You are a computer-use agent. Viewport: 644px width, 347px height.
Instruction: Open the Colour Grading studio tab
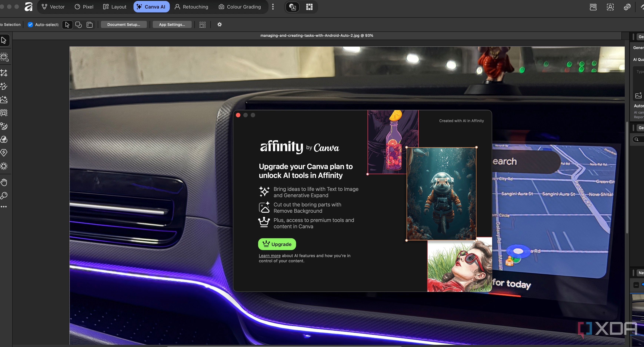tap(240, 7)
